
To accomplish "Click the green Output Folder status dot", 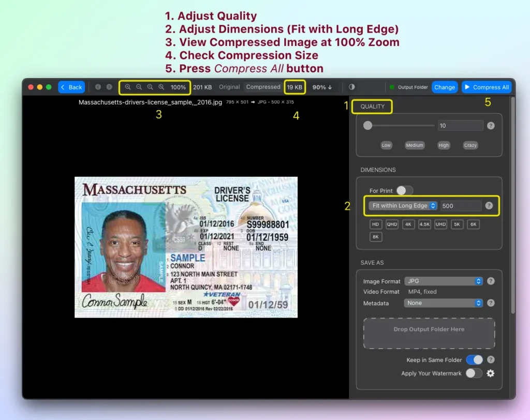I will pyautogui.click(x=392, y=87).
